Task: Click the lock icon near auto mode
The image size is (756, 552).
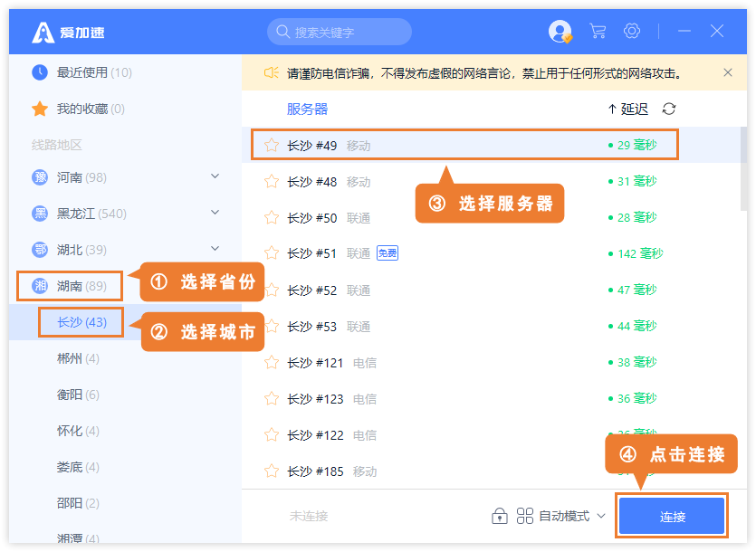Action: coord(499,516)
